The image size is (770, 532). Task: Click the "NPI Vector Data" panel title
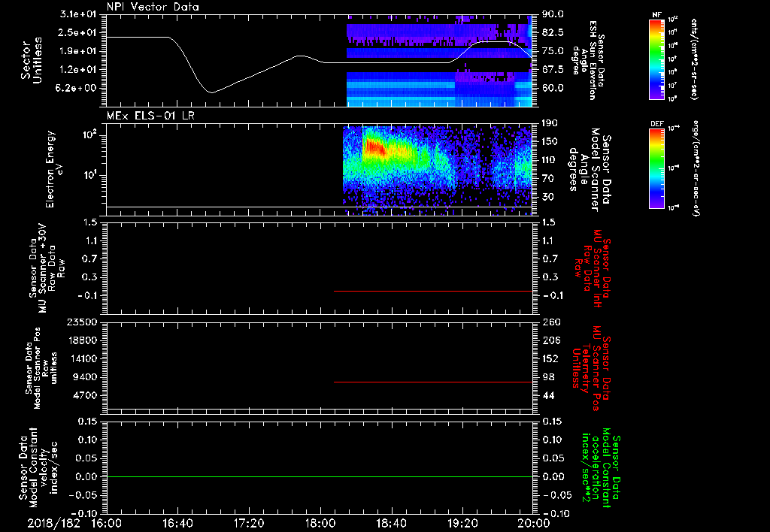pyautogui.click(x=153, y=7)
